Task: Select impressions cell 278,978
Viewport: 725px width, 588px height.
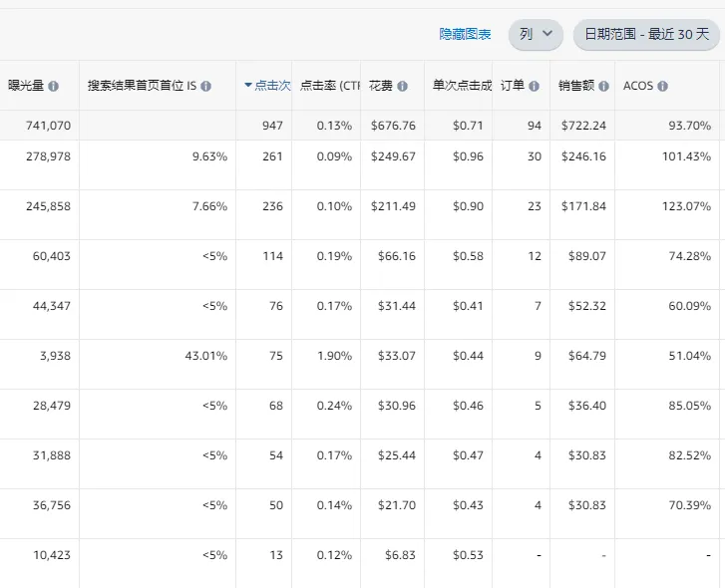Action: tap(49, 156)
